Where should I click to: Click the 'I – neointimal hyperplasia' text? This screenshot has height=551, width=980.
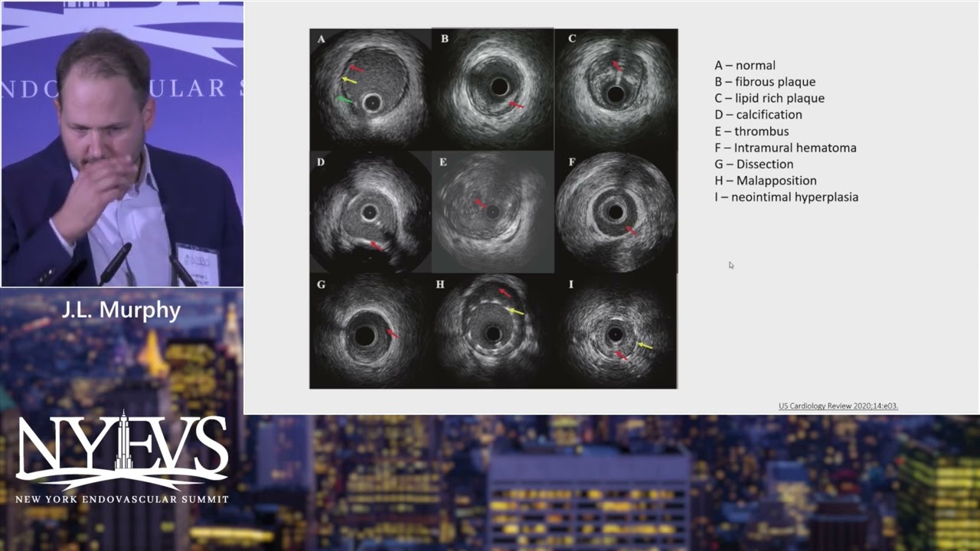(786, 197)
